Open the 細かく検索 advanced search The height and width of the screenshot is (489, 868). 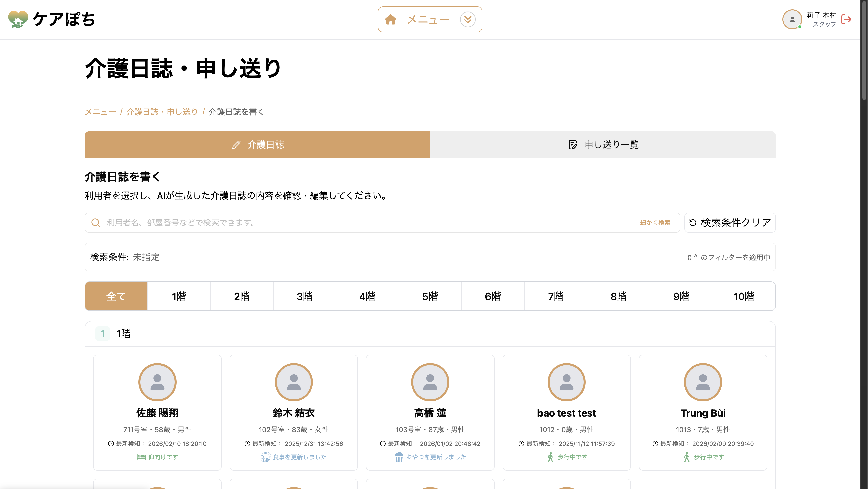point(655,223)
